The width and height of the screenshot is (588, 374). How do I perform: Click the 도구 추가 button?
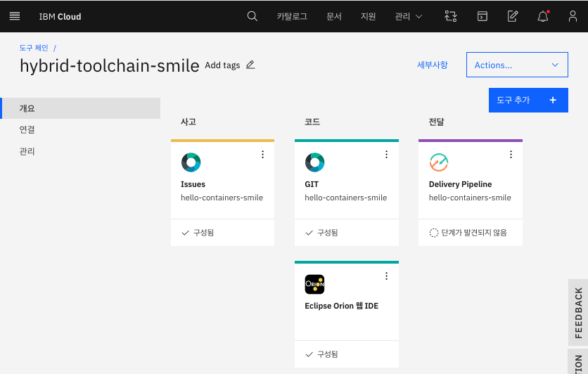(x=528, y=100)
